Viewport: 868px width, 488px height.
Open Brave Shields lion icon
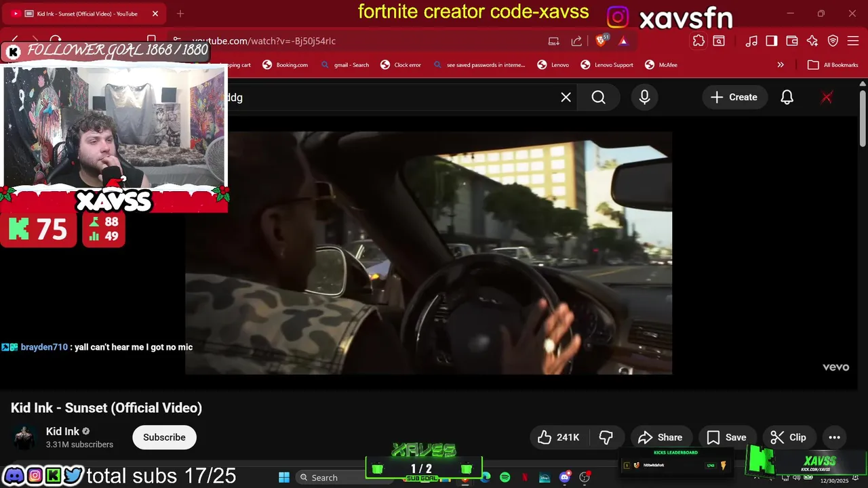(x=601, y=41)
